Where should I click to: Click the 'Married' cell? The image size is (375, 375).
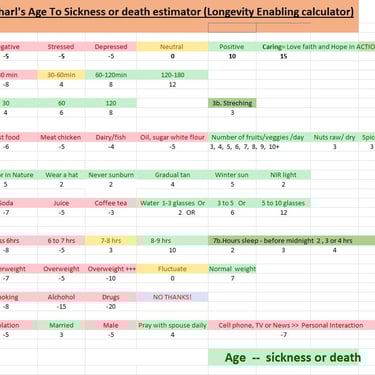61,325
